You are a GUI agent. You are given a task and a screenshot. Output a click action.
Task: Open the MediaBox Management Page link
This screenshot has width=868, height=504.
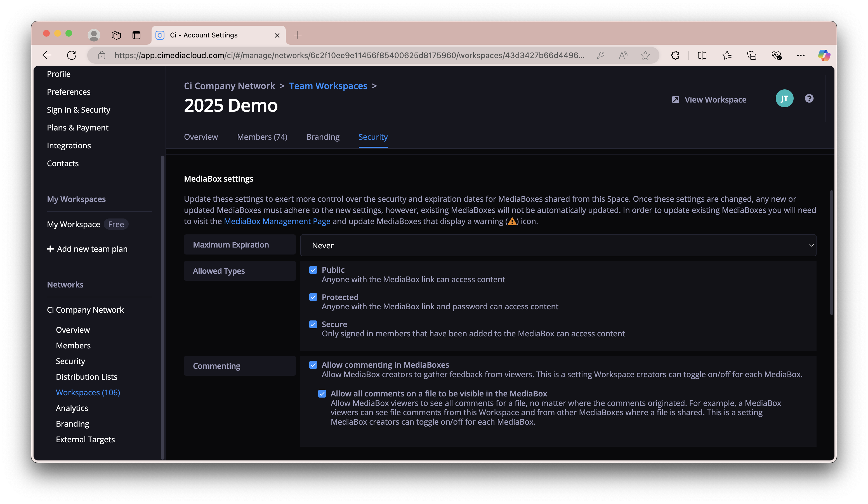pyautogui.click(x=277, y=221)
